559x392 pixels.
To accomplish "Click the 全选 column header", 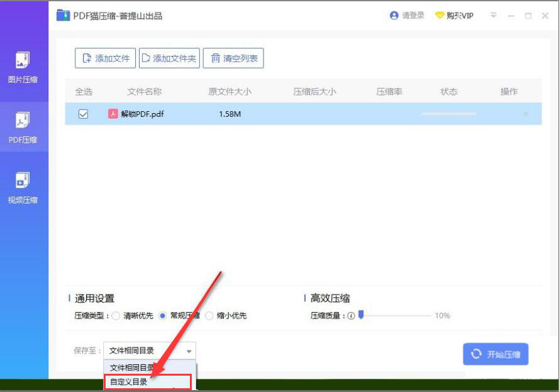I will tap(84, 92).
